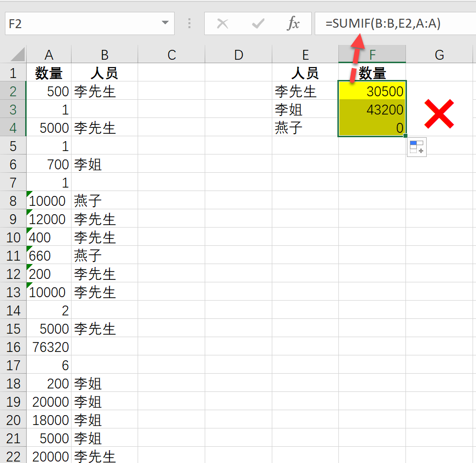Click cell A9 with text 12000
This screenshot has height=463, width=476.
(49, 219)
